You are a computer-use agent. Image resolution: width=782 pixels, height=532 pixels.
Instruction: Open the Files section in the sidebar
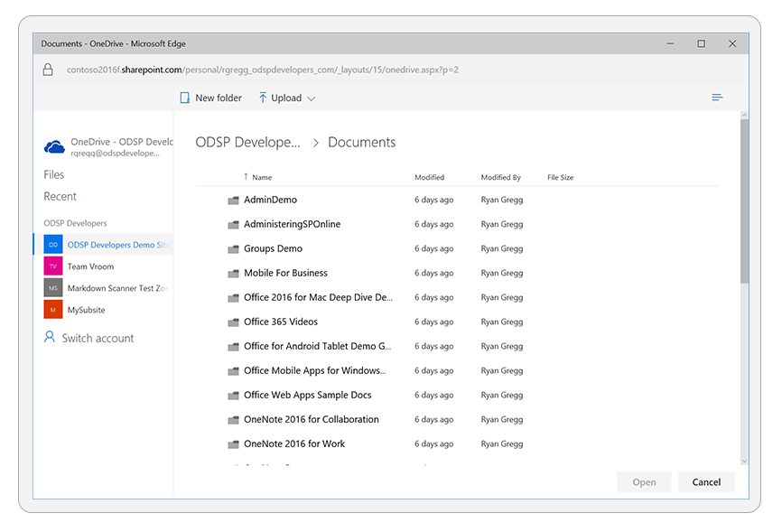pyautogui.click(x=53, y=174)
